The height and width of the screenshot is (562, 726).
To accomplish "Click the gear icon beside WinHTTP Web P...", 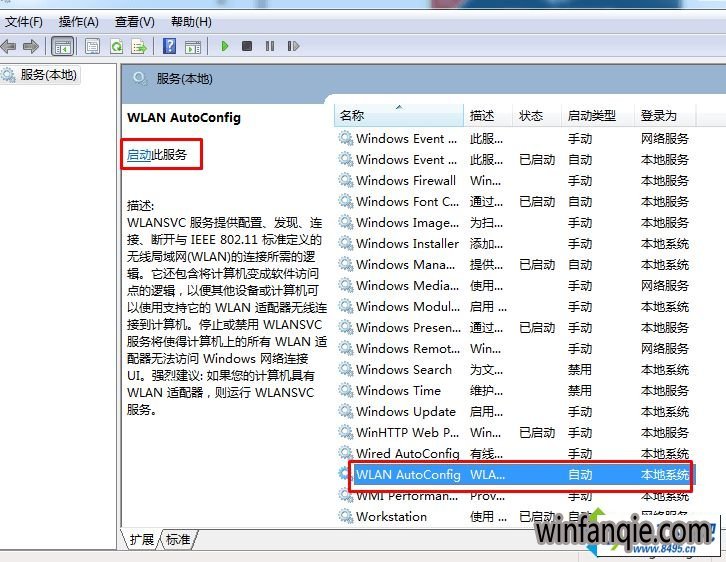I will pyautogui.click(x=345, y=432).
